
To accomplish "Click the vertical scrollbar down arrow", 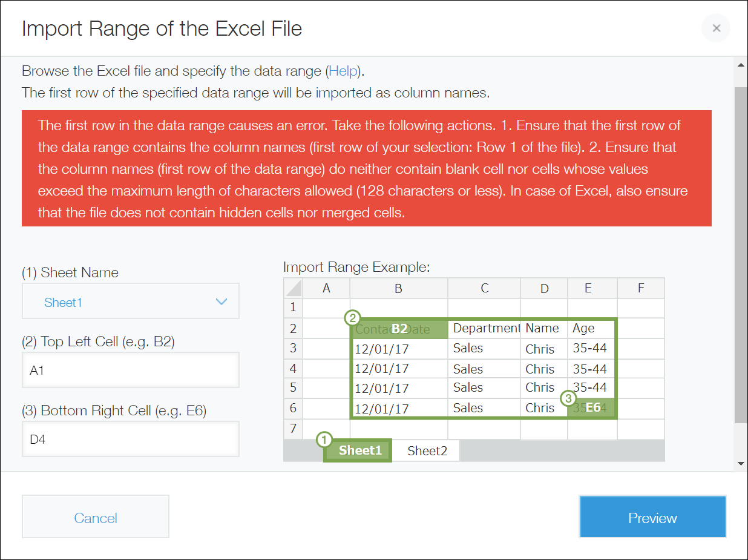I will click(x=740, y=463).
